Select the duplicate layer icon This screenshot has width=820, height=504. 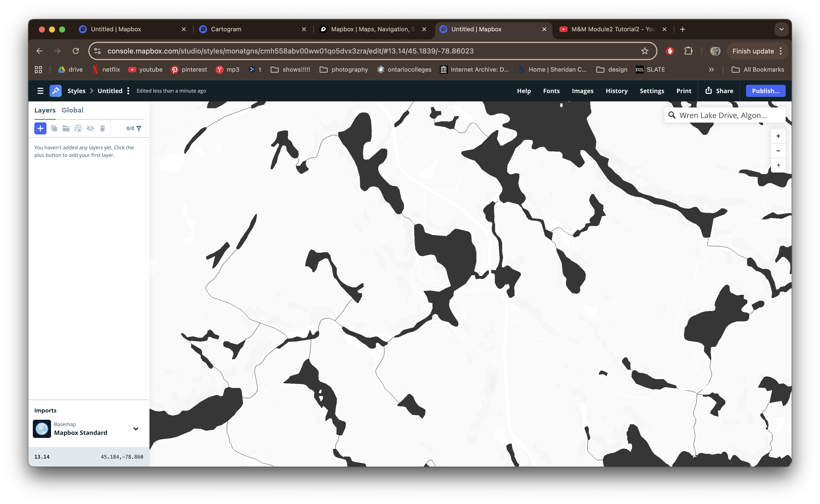pos(54,128)
